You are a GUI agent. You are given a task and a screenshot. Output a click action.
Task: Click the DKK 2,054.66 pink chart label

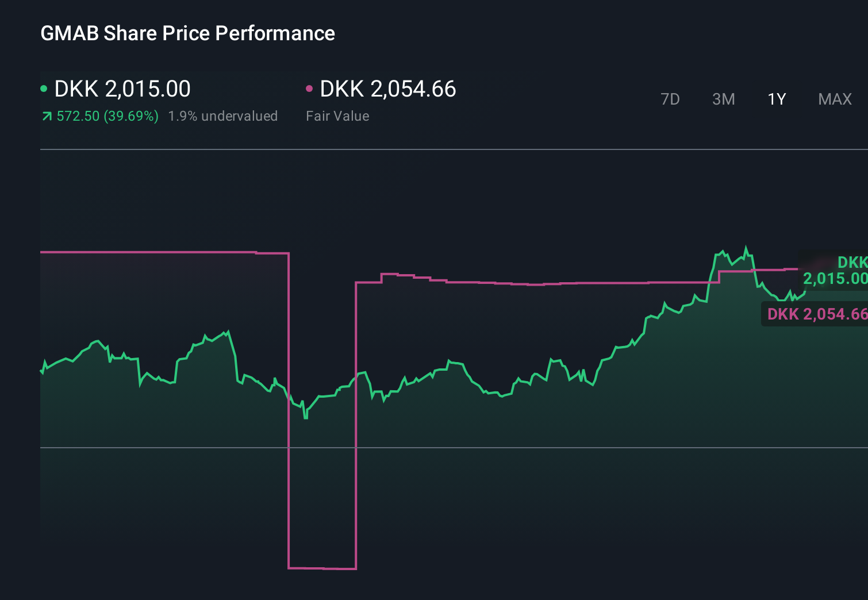(x=816, y=314)
